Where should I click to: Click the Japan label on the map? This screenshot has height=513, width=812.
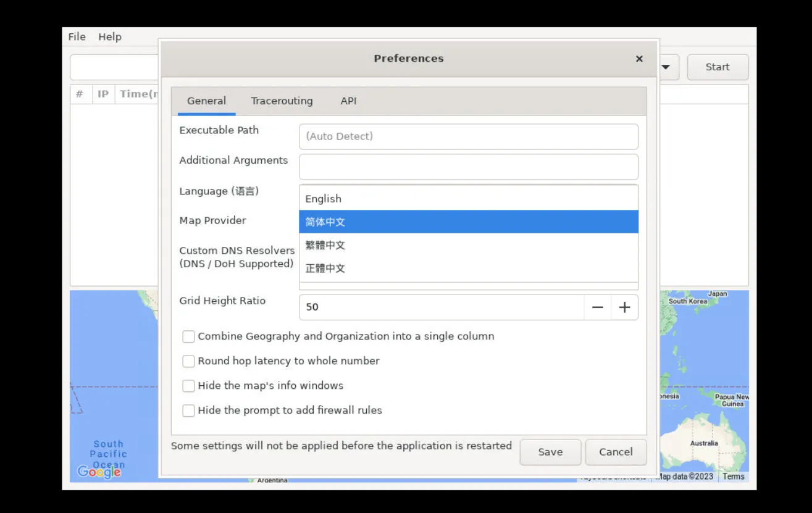[718, 294]
